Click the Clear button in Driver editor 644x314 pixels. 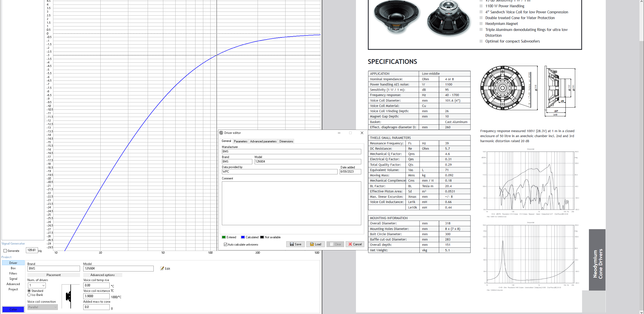coord(335,244)
